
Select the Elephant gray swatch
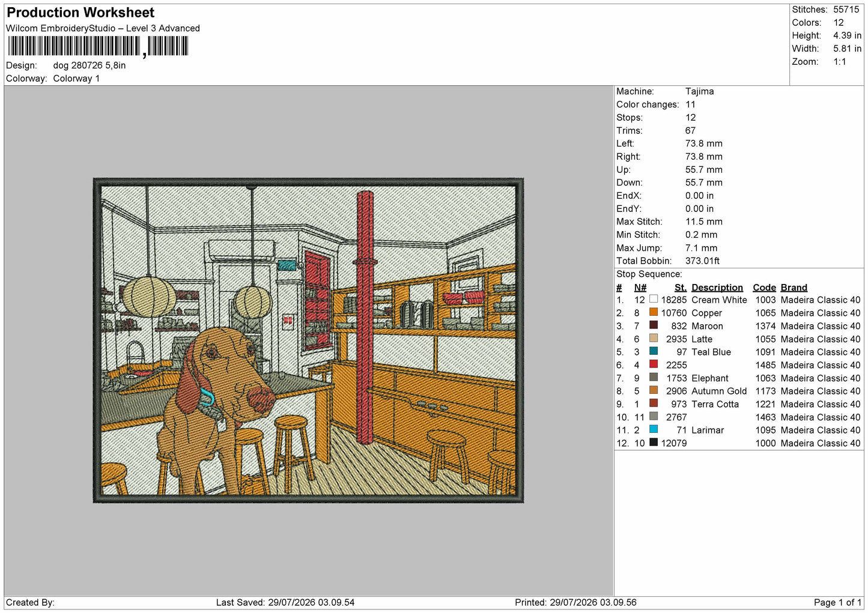[654, 378]
